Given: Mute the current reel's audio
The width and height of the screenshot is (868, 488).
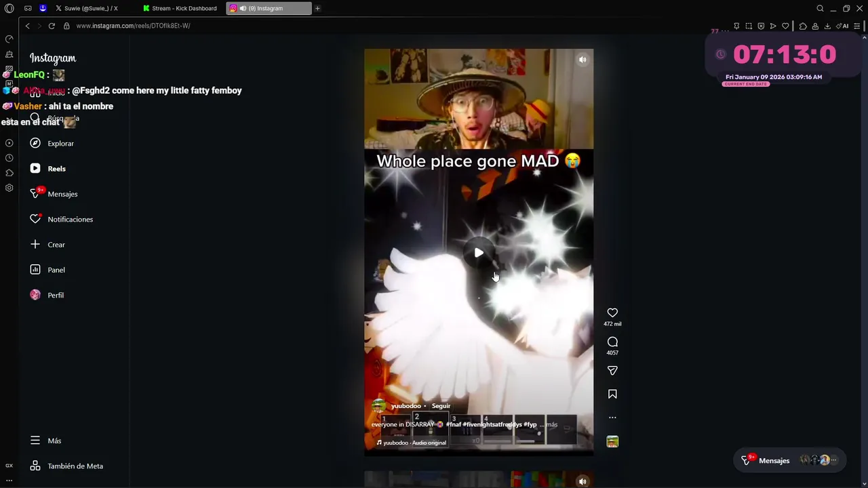Looking at the screenshot, I should [583, 60].
